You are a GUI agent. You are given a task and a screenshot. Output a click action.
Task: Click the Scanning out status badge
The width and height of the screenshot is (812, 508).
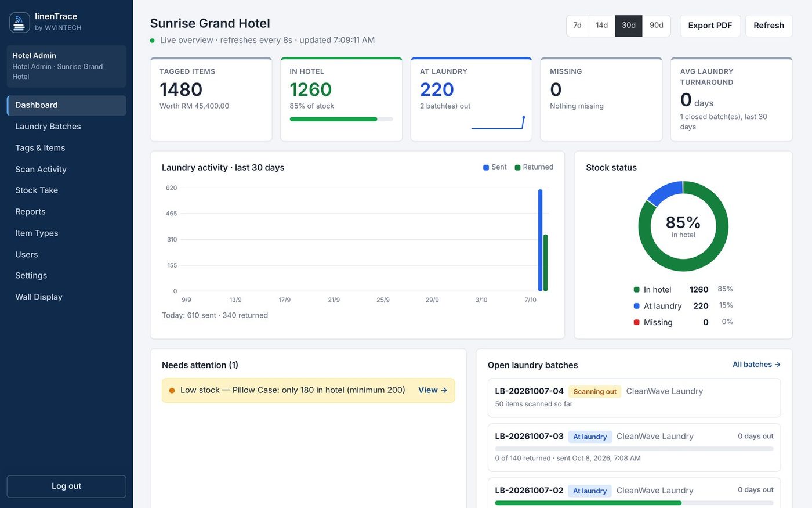[x=594, y=392]
